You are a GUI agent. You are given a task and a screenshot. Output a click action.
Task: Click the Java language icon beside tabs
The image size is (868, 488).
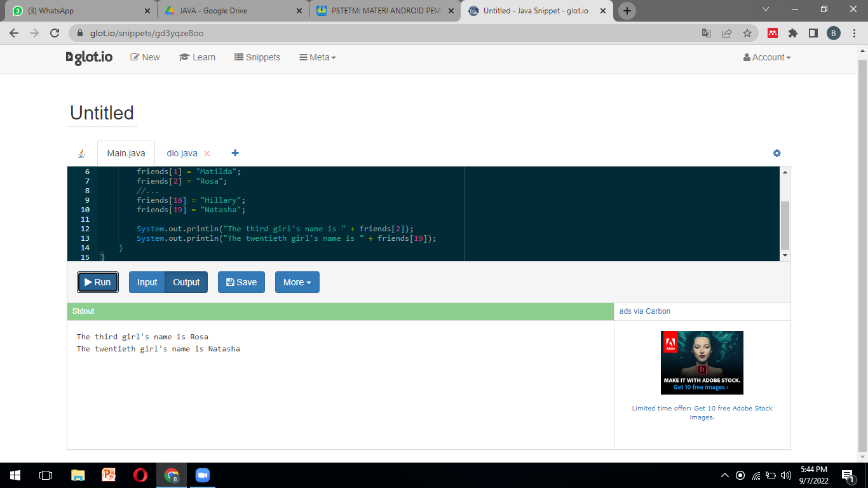(x=81, y=154)
